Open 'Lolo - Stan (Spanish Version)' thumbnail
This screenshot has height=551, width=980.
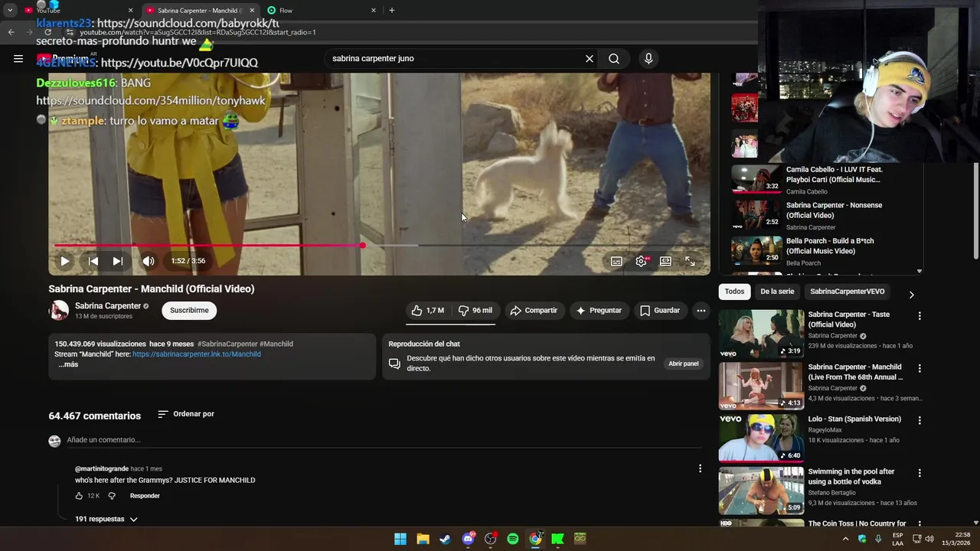tap(761, 438)
